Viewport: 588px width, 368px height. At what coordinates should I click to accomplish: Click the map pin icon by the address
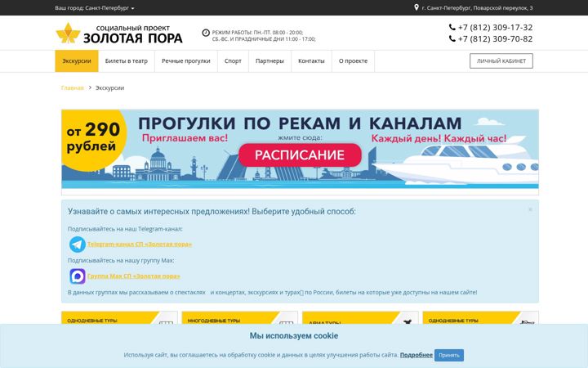point(416,7)
